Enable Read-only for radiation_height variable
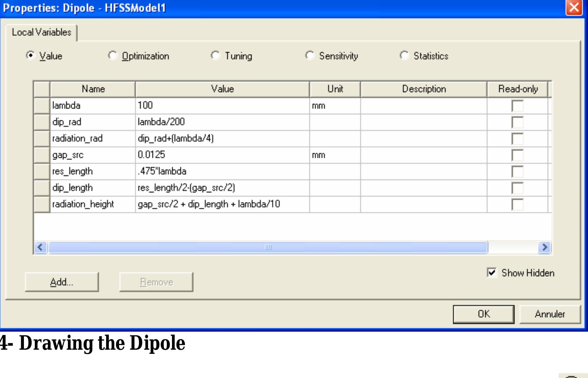The height and width of the screenshot is (378, 588). pos(518,204)
